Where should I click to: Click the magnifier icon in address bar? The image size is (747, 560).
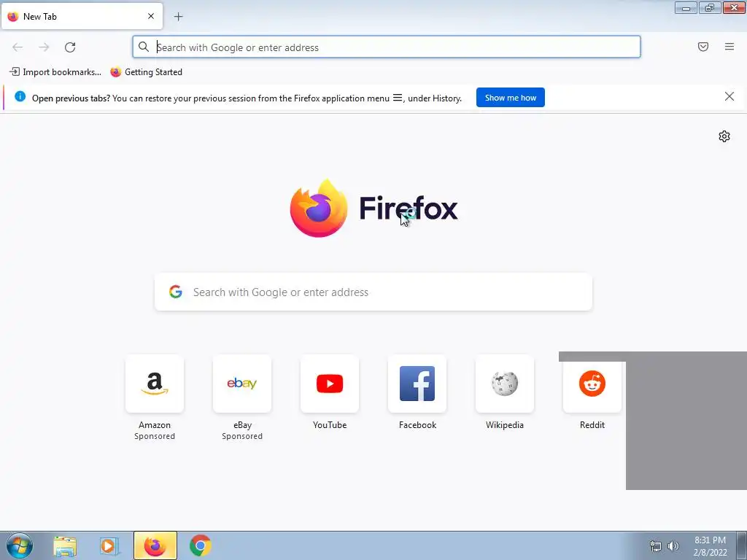(x=144, y=47)
